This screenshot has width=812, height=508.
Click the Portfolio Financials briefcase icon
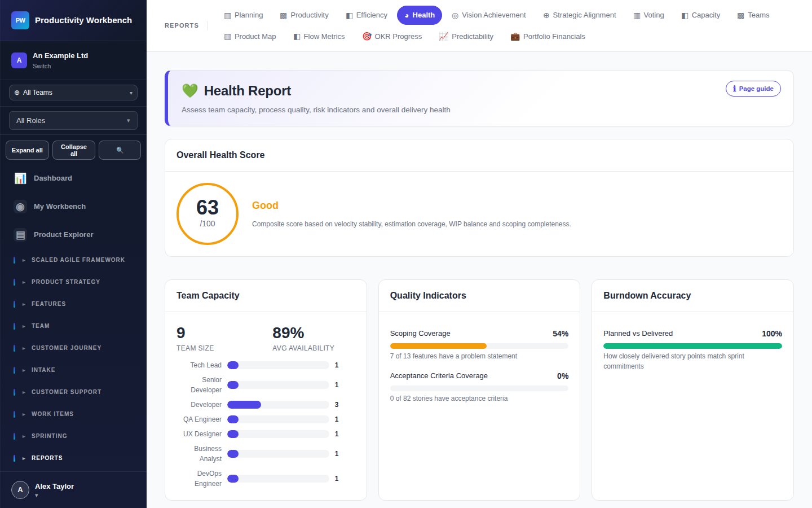[515, 37]
